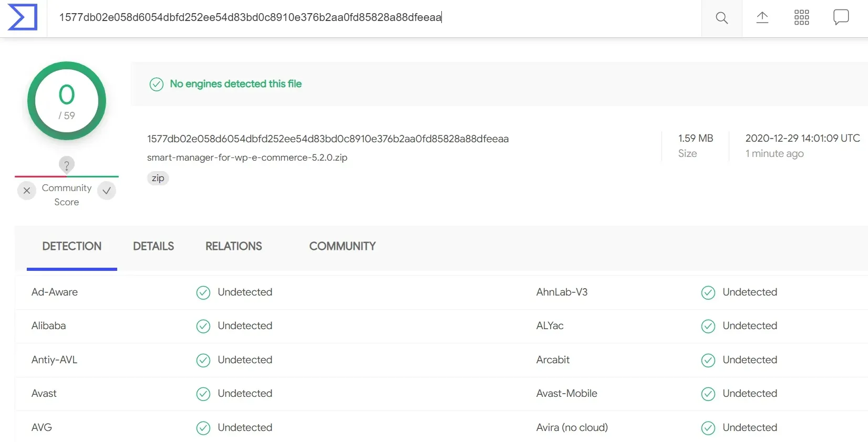The image size is (868, 442).
Task: Go to the COMMUNITY tab
Action: (343, 246)
